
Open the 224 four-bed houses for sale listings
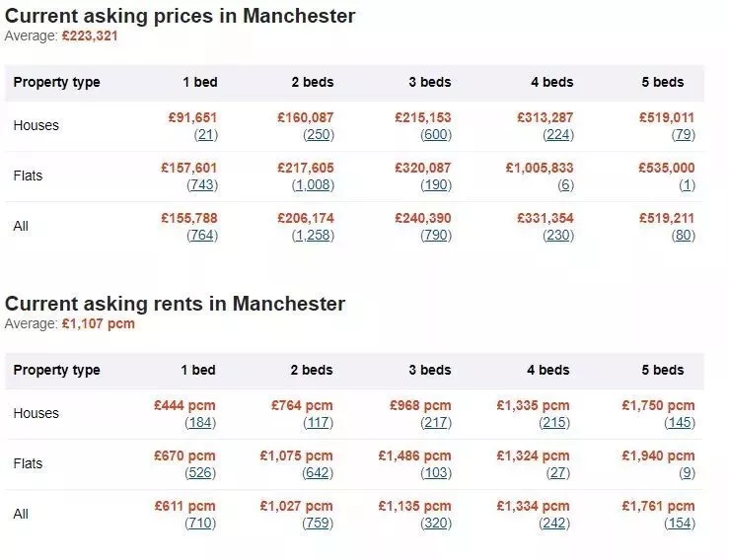[x=558, y=135]
